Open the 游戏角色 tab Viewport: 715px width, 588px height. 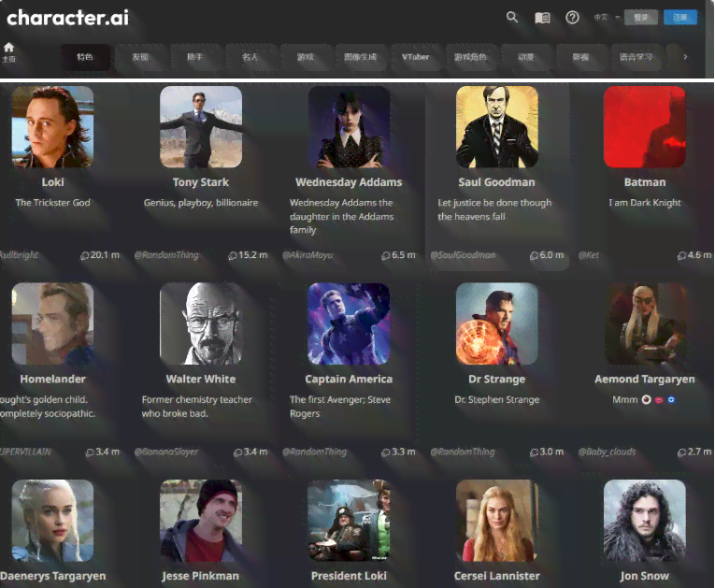(470, 57)
